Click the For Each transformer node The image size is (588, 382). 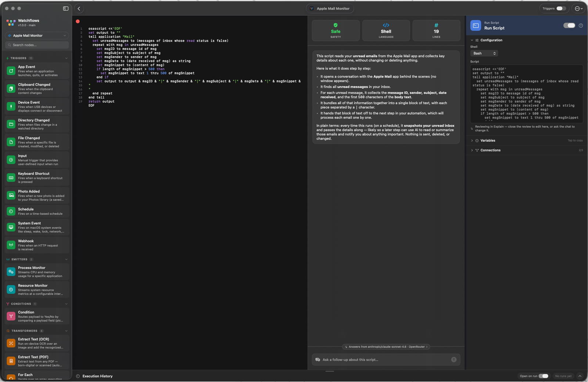point(37,375)
